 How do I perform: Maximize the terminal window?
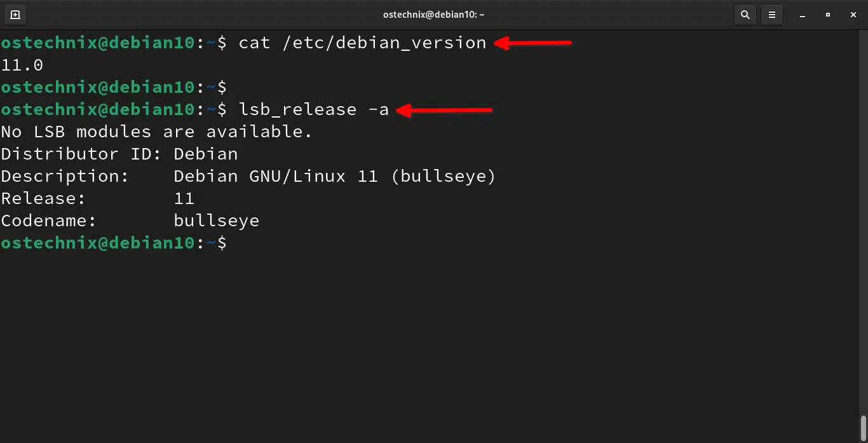(827, 14)
